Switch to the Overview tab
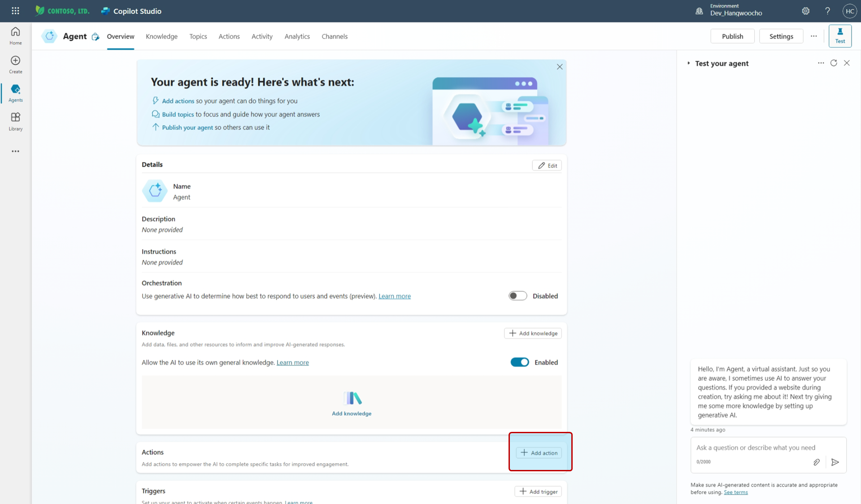Screen dimensions: 861x504 point(120,36)
